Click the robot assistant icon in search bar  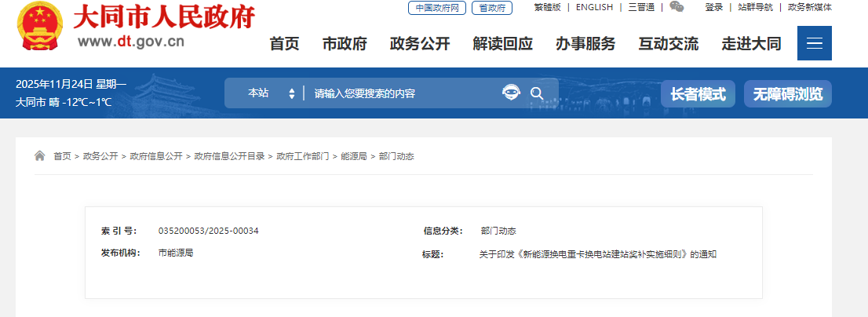pos(511,93)
